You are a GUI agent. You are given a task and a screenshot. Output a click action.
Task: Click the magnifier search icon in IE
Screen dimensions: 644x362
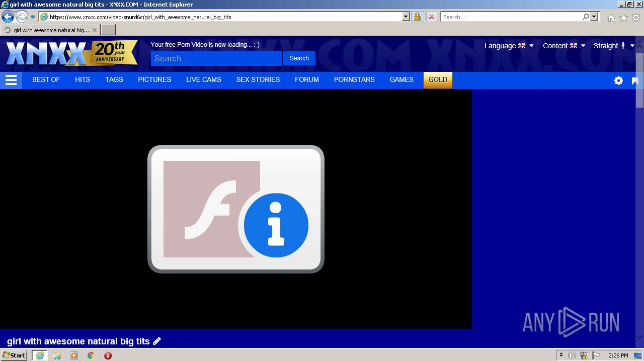click(586, 17)
